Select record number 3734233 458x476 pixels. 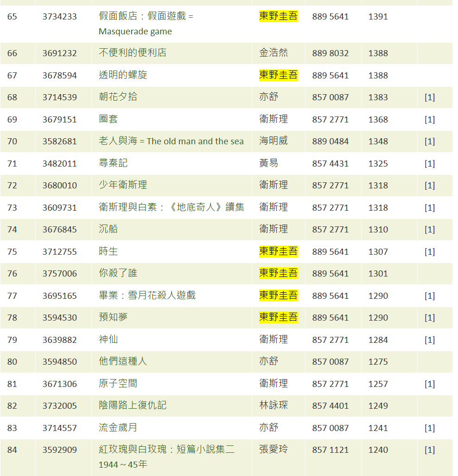pyautogui.click(x=59, y=16)
